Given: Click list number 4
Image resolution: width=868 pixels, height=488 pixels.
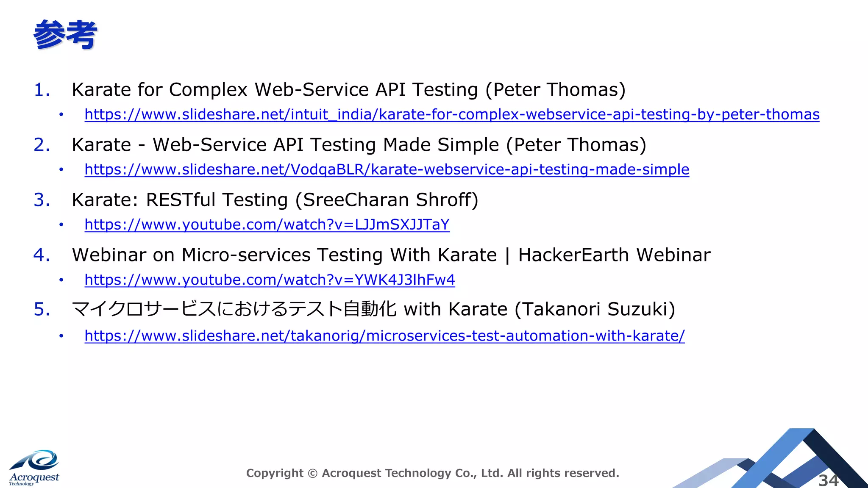Looking at the screenshot, I should pyautogui.click(x=42, y=255).
